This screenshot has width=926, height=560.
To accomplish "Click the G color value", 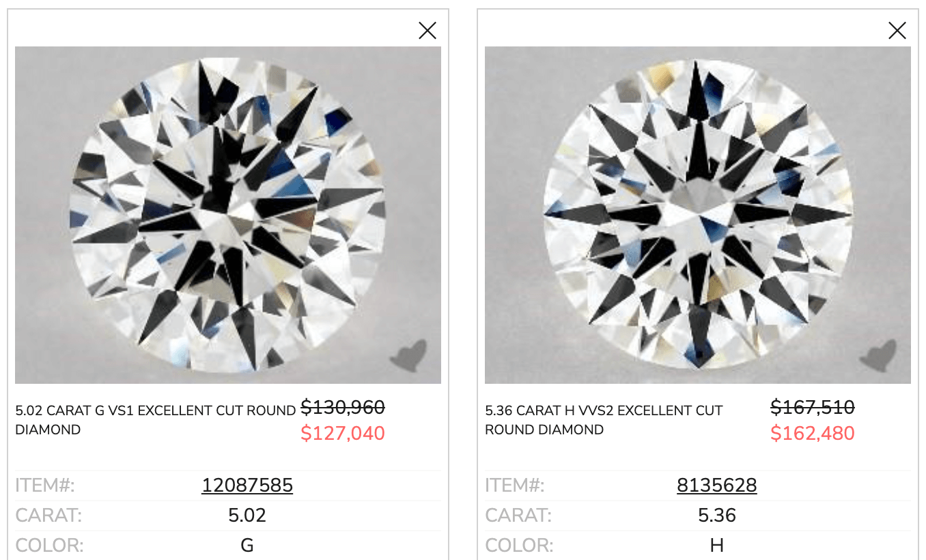I will point(247,546).
